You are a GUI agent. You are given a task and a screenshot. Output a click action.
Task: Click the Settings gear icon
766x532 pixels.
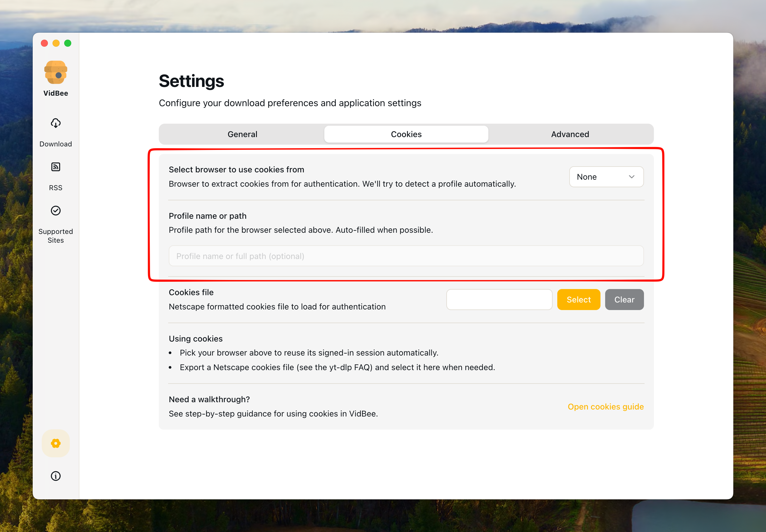[x=55, y=443]
